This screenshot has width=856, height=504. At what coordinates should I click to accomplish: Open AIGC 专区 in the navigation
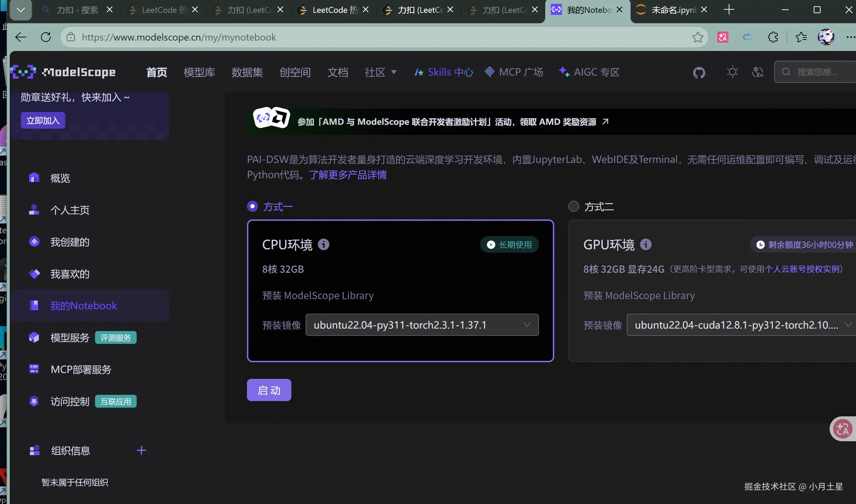click(589, 72)
